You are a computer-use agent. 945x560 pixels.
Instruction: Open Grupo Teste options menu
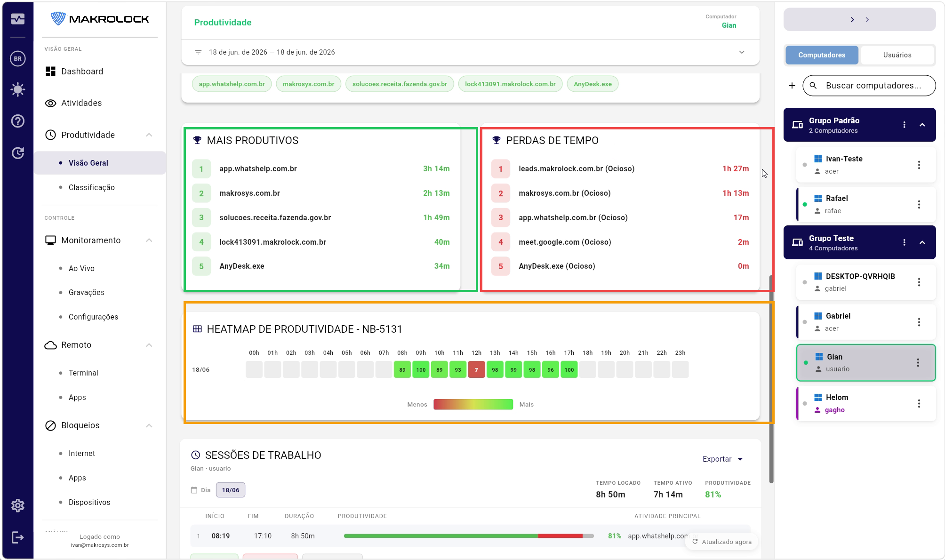tap(904, 242)
